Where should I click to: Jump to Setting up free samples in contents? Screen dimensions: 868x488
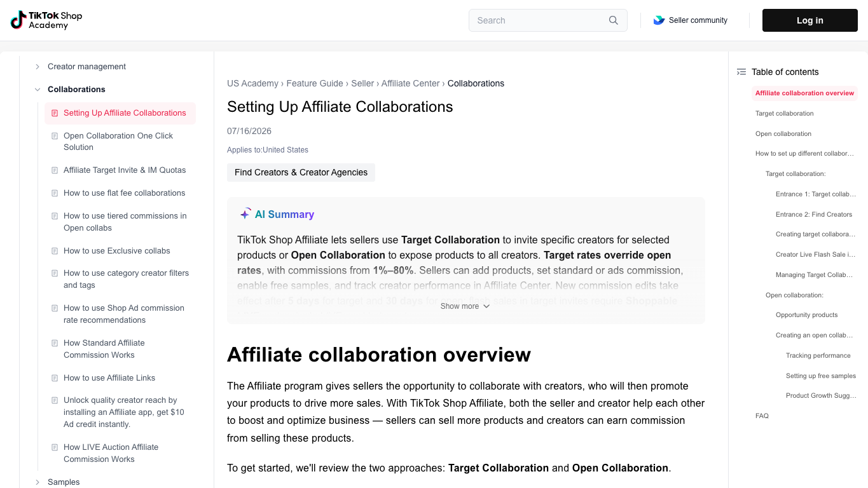click(x=821, y=376)
